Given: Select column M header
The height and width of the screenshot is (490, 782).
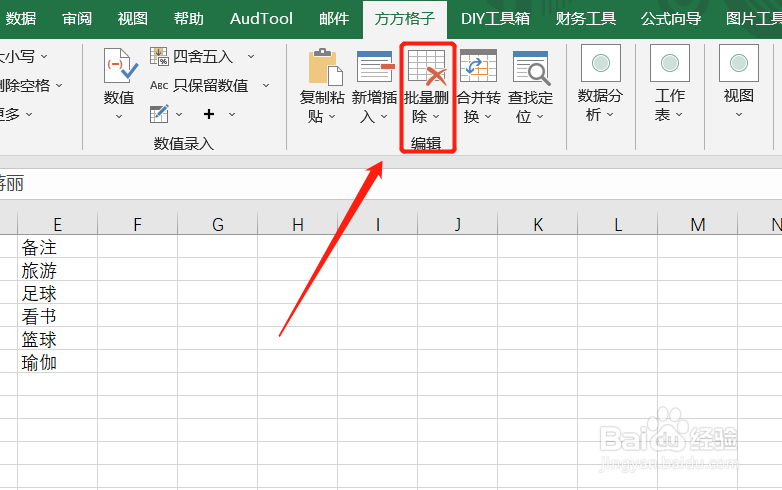Looking at the screenshot, I should point(698,224).
